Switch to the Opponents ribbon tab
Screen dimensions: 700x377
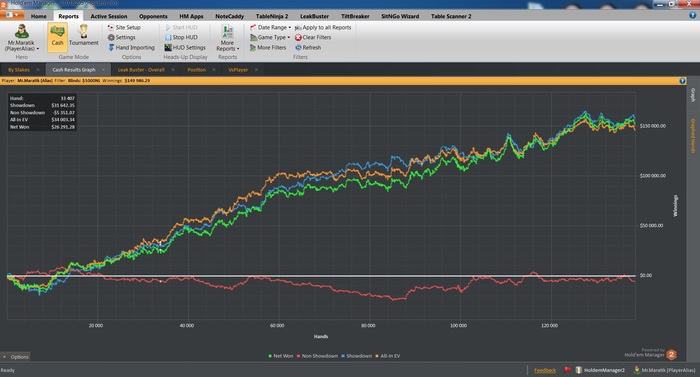[x=153, y=16]
